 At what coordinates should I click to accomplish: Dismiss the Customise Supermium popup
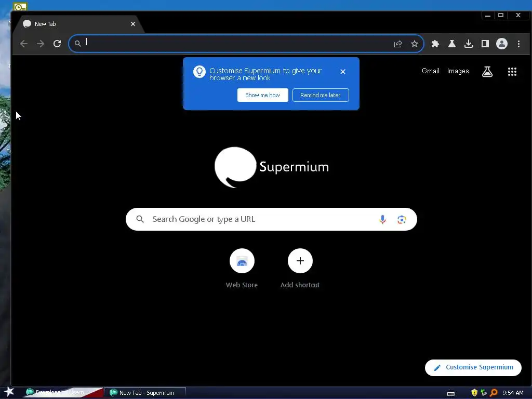click(x=343, y=72)
